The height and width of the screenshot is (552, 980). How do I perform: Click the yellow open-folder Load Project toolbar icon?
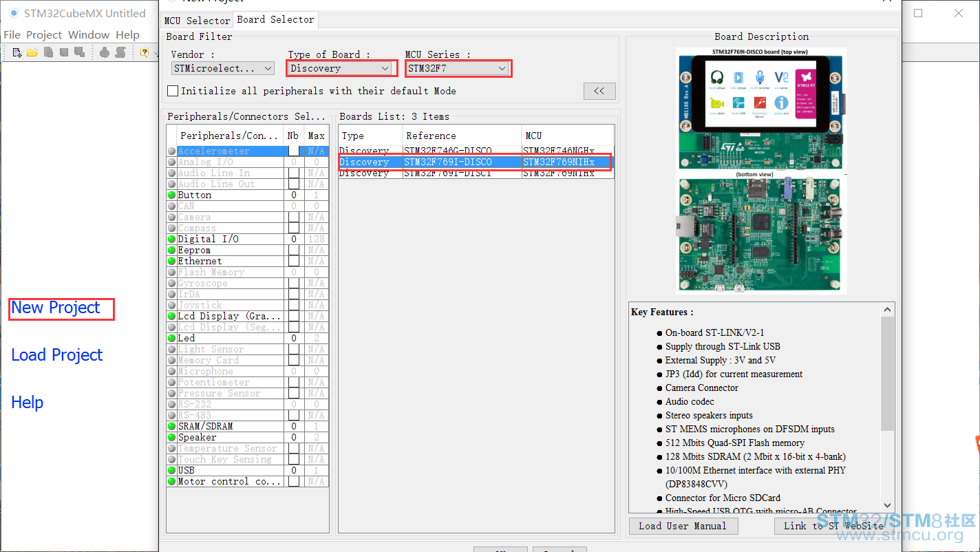click(32, 52)
